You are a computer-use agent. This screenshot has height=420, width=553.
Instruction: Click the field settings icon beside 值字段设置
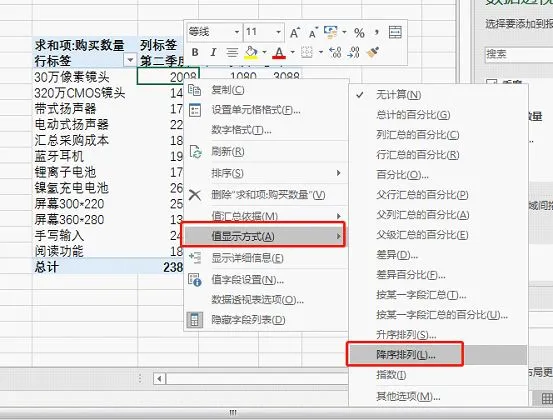pos(195,280)
